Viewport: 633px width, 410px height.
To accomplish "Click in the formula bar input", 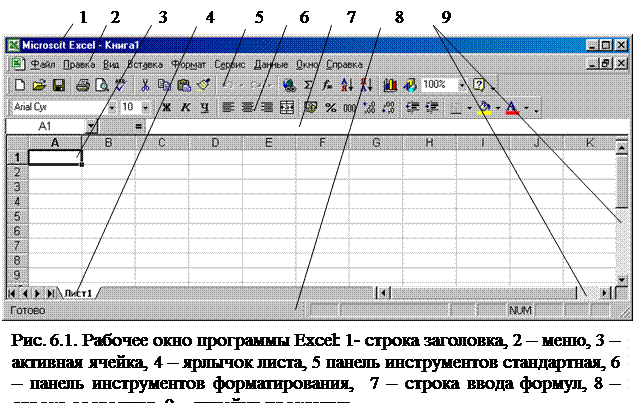I will [x=388, y=127].
